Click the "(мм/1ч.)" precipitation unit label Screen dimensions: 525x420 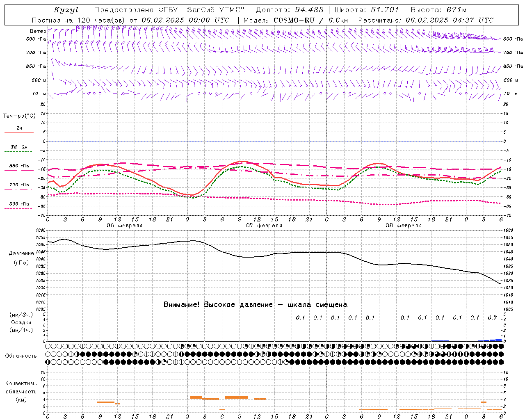(21, 330)
